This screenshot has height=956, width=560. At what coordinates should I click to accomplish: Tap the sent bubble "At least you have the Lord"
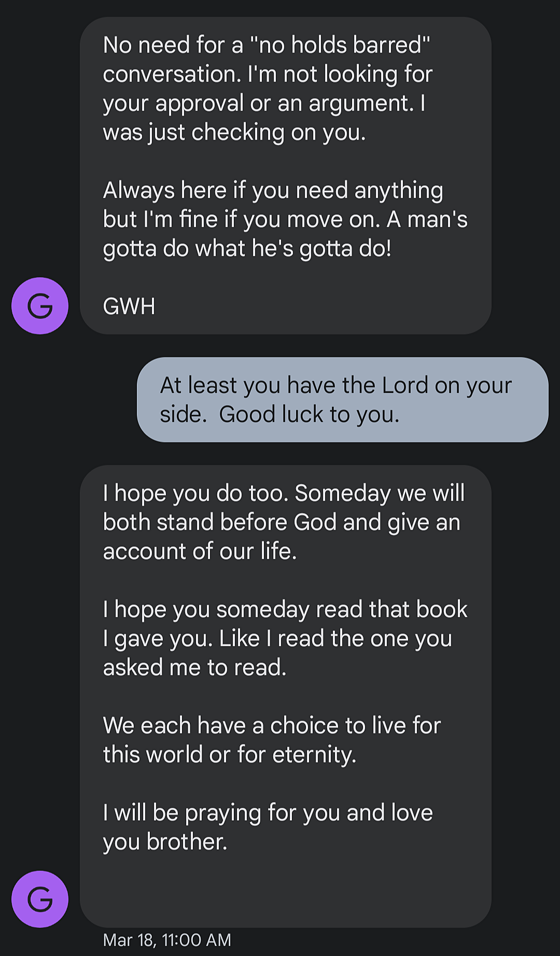[x=342, y=399]
